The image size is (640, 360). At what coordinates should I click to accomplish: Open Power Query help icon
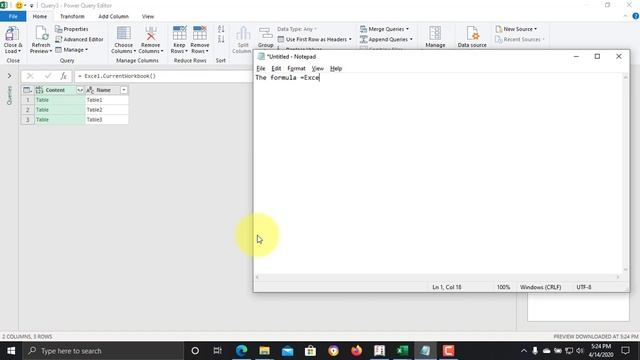[636, 16]
